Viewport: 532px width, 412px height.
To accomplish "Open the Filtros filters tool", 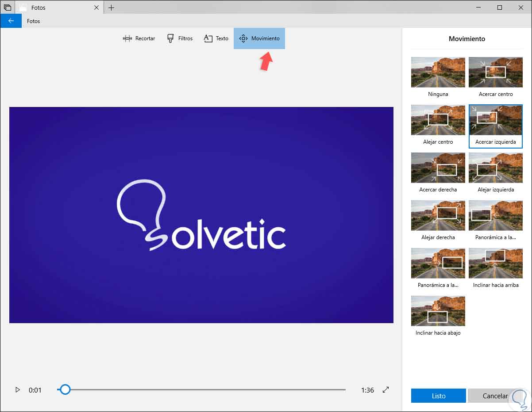I will (x=180, y=38).
